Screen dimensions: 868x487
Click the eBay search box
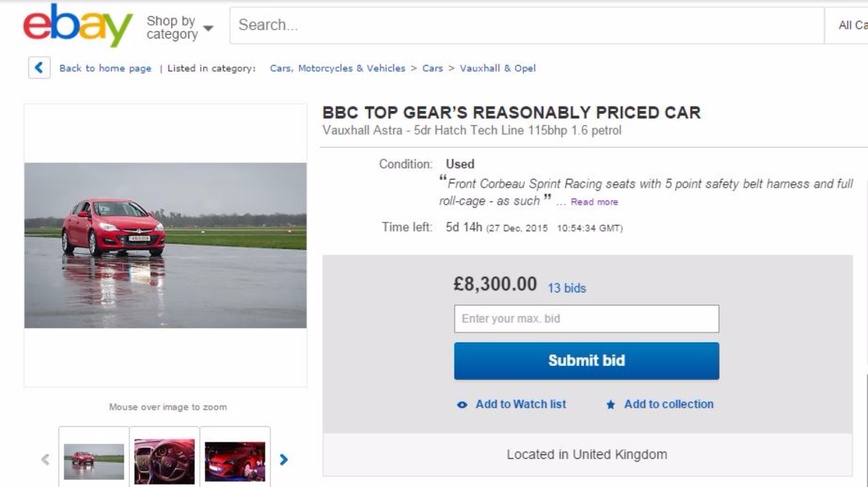pyautogui.click(x=526, y=25)
